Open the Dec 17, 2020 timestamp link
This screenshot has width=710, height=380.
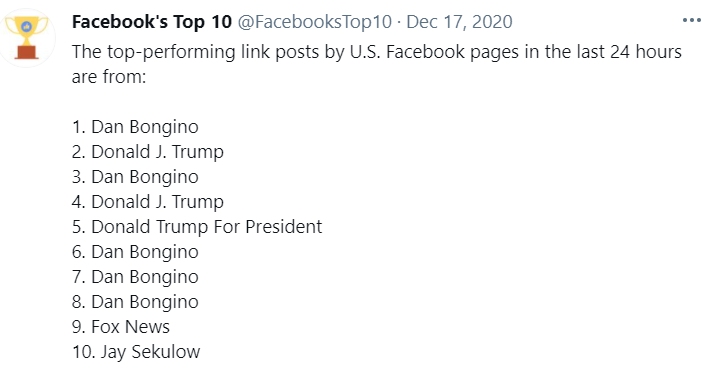459,22
